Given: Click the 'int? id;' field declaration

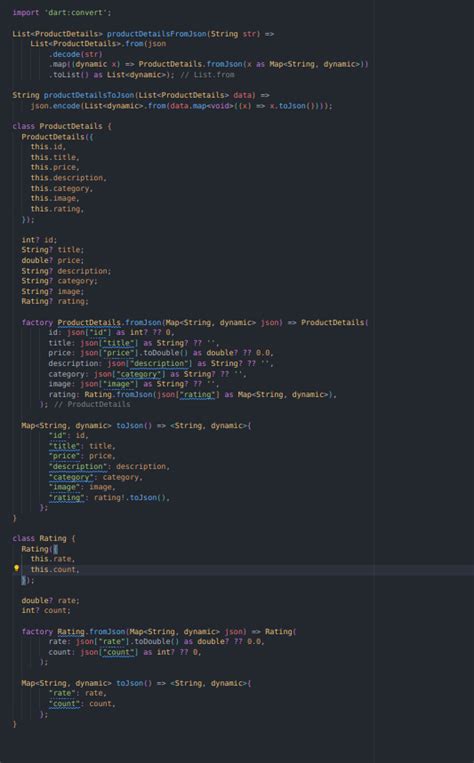Looking at the screenshot, I should point(39,240).
